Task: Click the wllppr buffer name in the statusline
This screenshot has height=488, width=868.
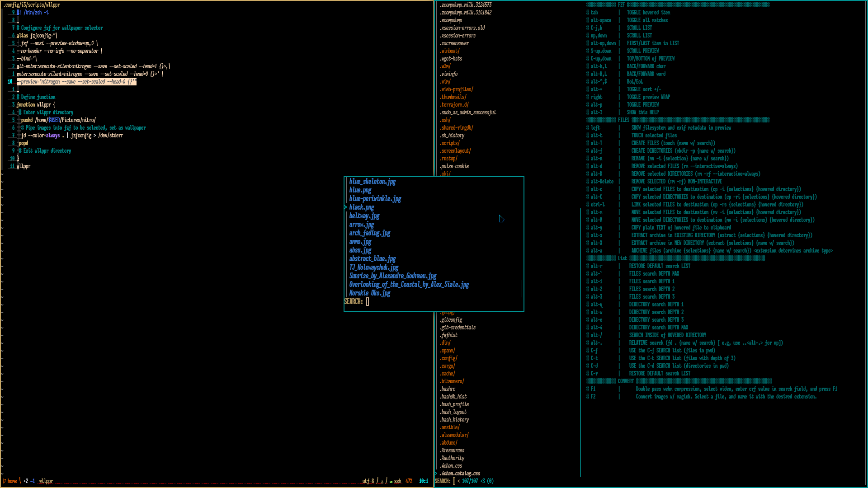Action: click(x=46, y=481)
